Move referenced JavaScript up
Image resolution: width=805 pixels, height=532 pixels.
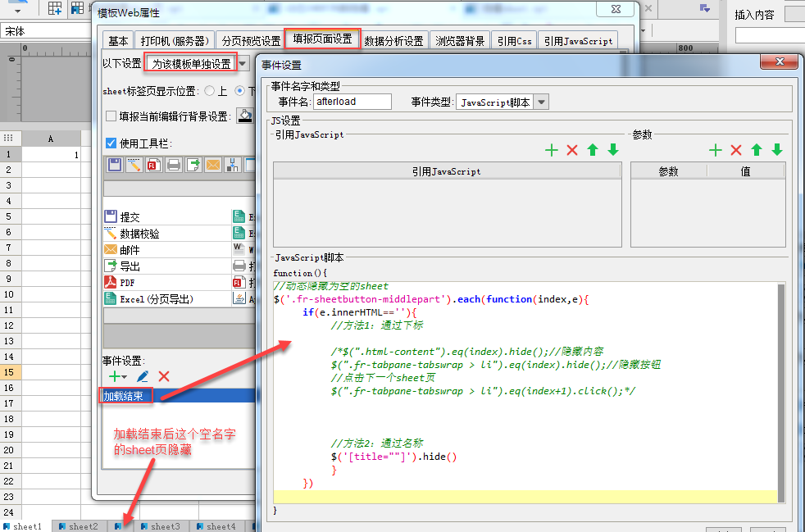pos(593,150)
